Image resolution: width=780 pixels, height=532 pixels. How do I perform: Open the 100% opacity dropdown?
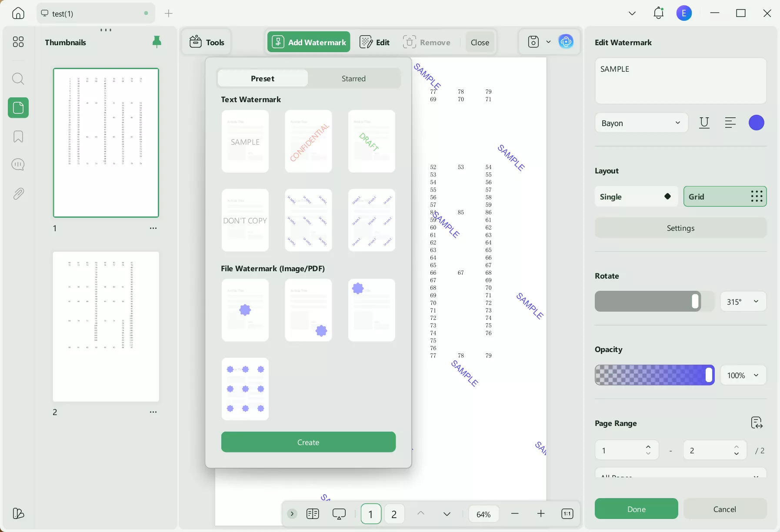pyautogui.click(x=743, y=375)
